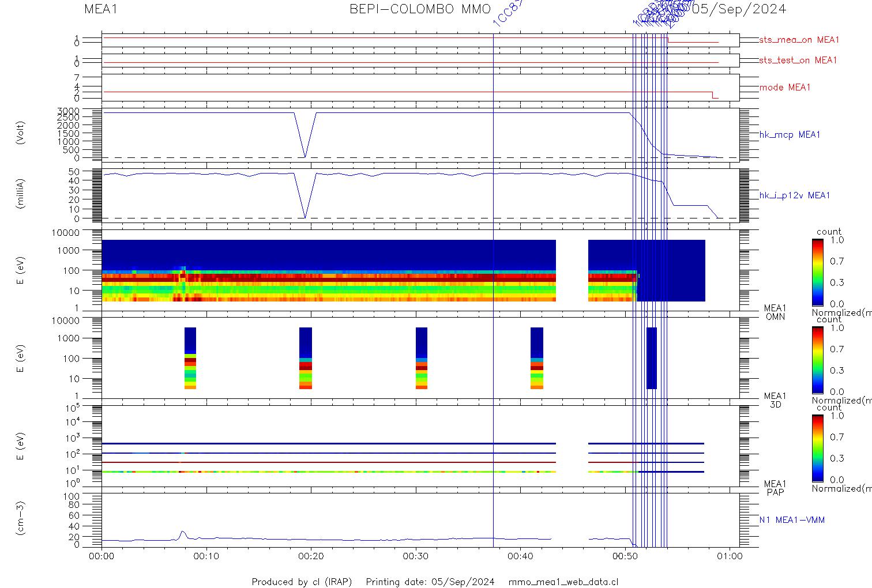Viewport: 872px width, 588px height.
Task: Click the MEA1 PAP panel label
Action: 775,488
